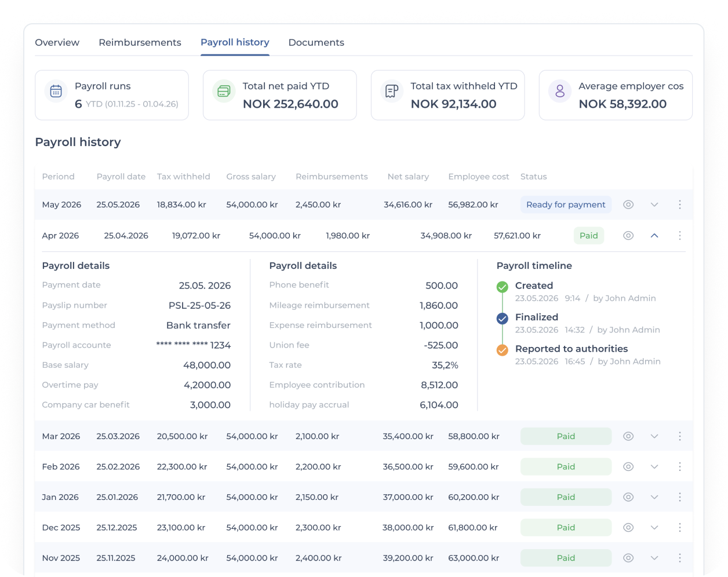728x577 pixels.
Task: Collapse the Apr 2026 payroll row
Action: [654, 236]
